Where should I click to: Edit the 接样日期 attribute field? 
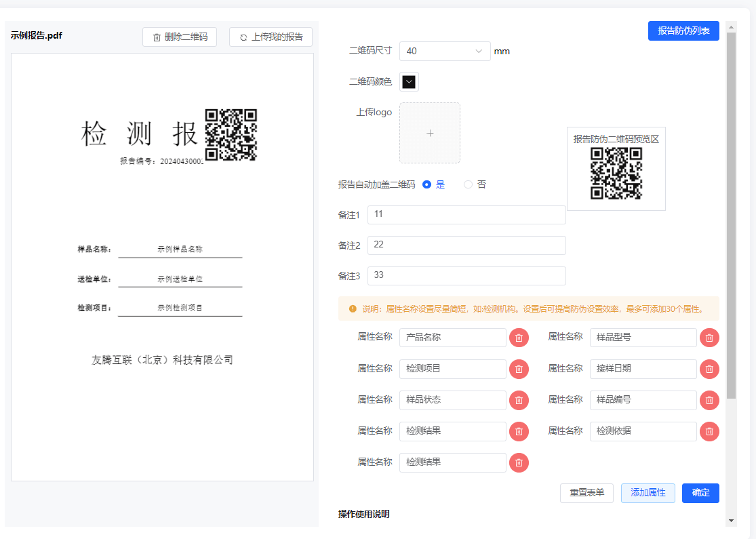[643, 369]
